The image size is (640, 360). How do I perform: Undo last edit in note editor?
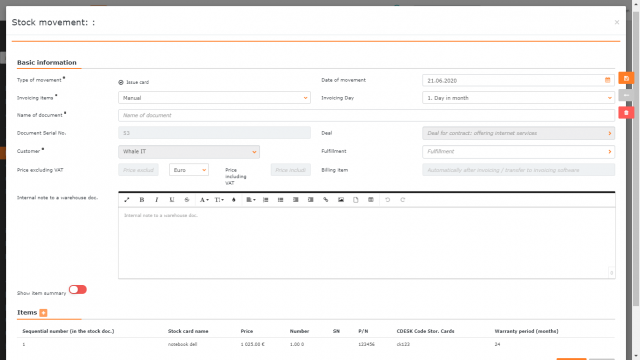click(387, 200)
